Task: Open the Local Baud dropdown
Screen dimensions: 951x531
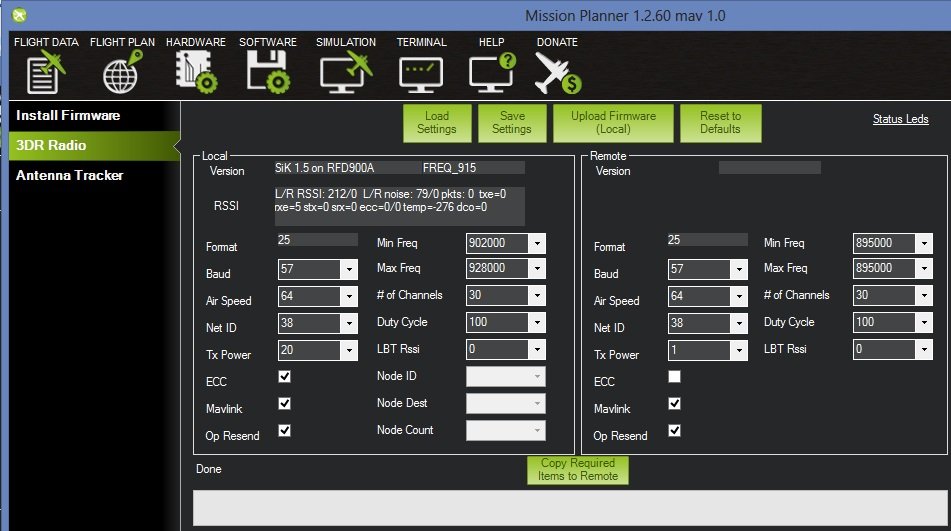Action: tap(318, 269)
